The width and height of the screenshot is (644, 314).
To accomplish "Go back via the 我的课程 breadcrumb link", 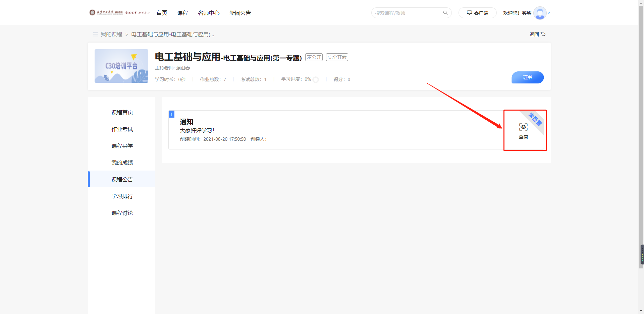I will (x=111, y=34).
